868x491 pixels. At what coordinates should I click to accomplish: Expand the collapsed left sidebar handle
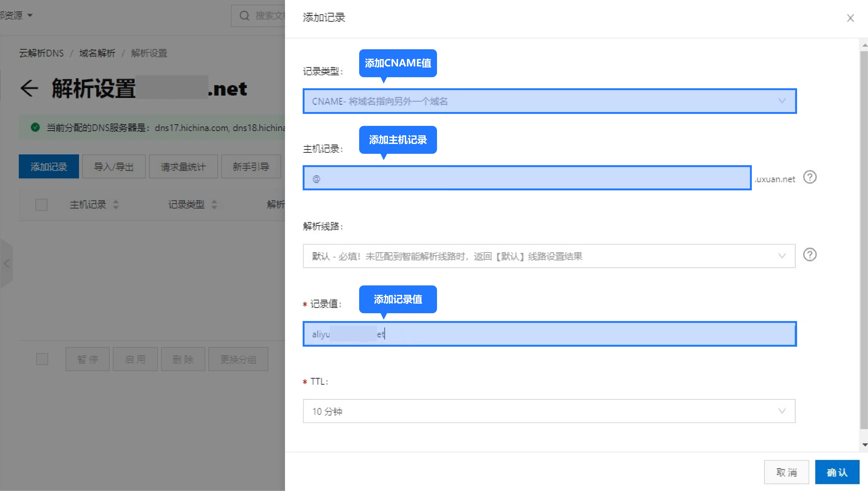(6, 263)
